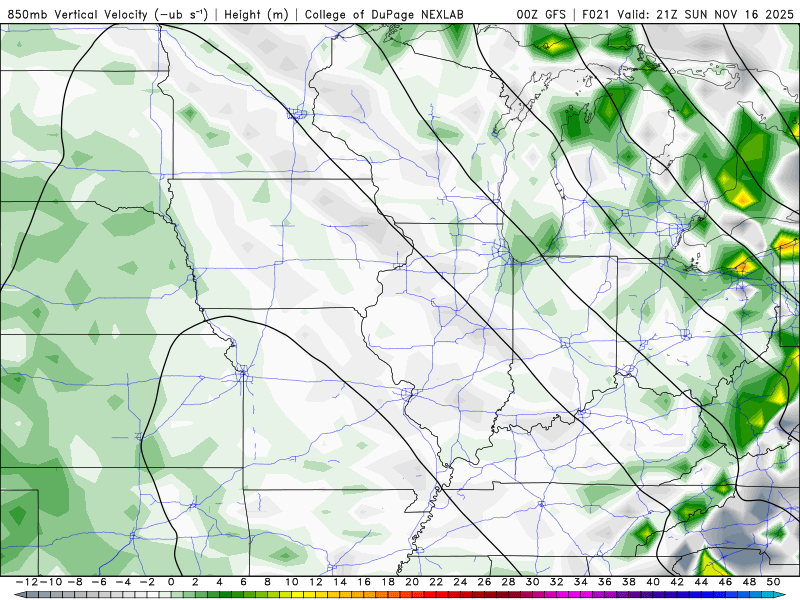The image size is (800, 600).
Task: Click the "20" color scale label
Action: point(412,582)
